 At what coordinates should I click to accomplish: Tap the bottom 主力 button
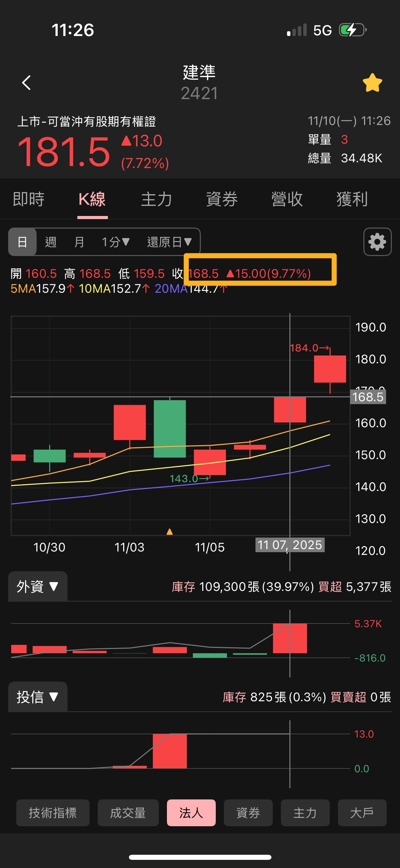pos(305,813)
